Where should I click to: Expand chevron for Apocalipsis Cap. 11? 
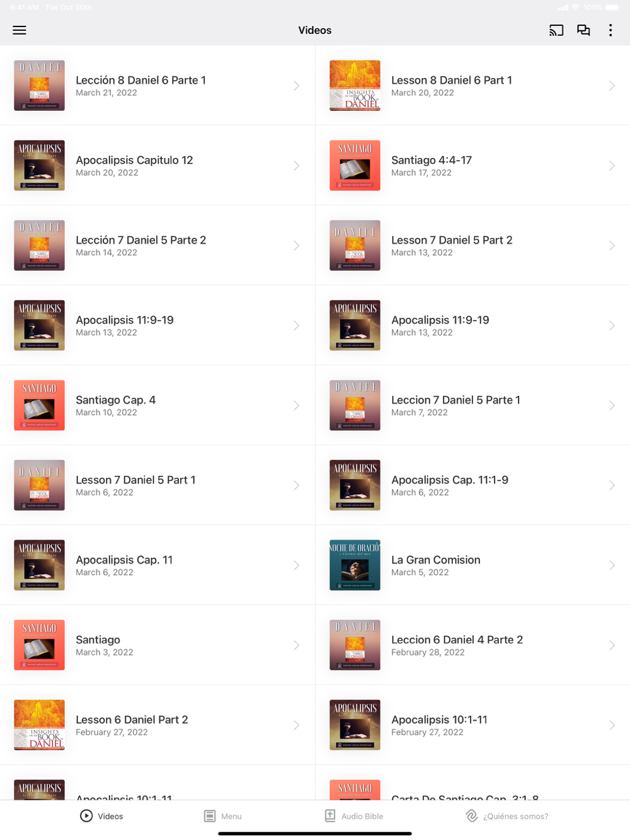pos(296,565)
